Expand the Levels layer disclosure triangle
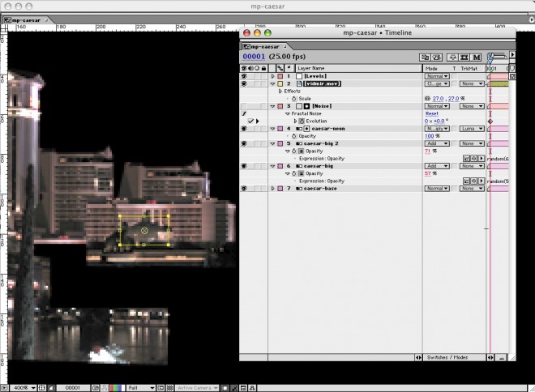 pyautogui.click(x=272, y=75)
